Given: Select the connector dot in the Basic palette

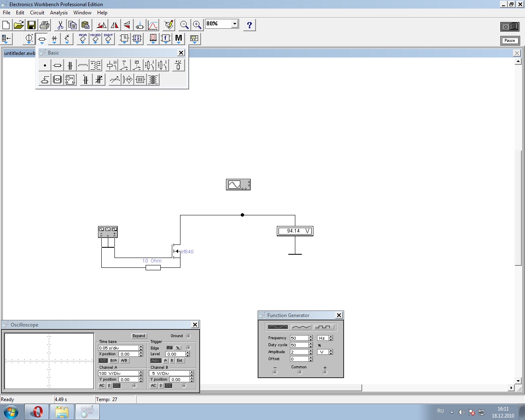Looking at the screenshot, I should [45, 65].
